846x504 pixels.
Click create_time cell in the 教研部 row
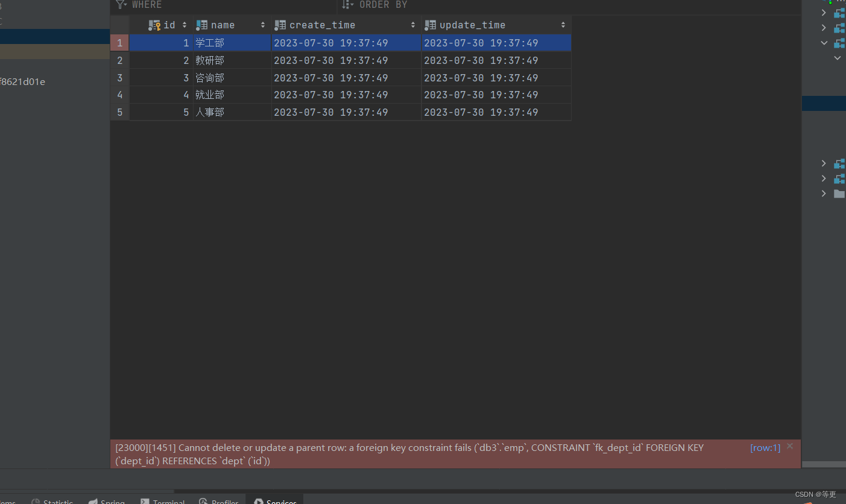[x=346, y=60]
